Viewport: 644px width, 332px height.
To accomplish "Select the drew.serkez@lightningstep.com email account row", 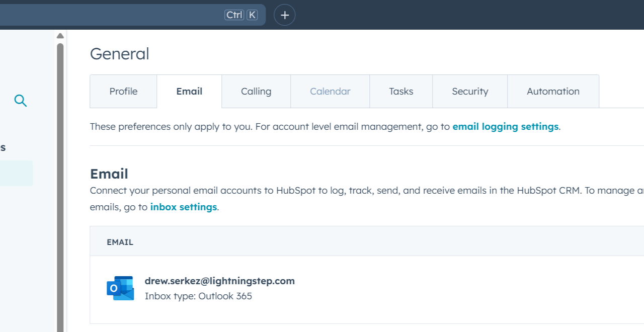I will coord(302,288).
